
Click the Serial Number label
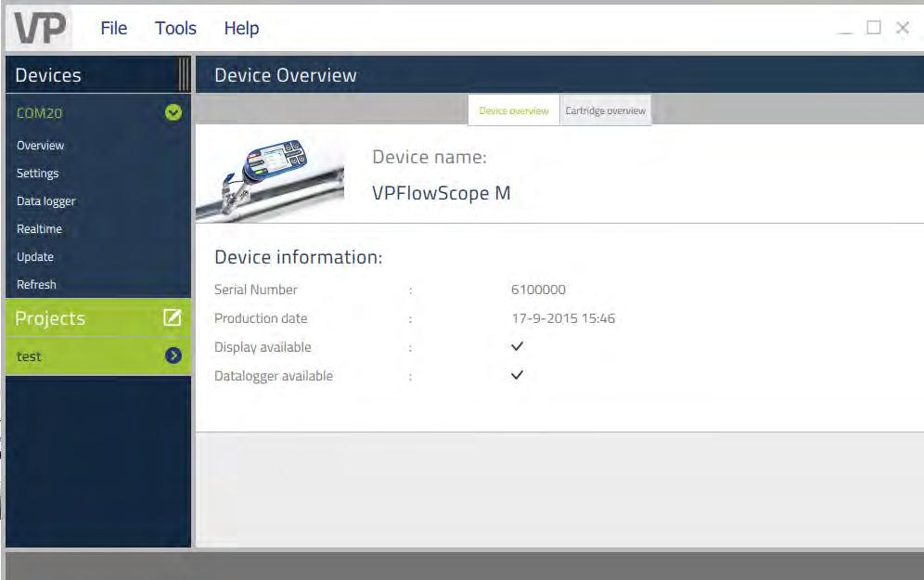click(256, 290)
